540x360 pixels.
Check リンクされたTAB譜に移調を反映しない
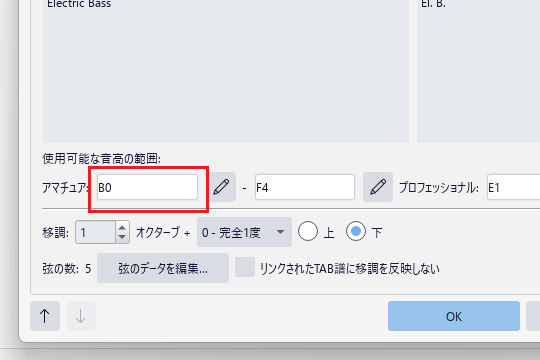coord(245,267)
